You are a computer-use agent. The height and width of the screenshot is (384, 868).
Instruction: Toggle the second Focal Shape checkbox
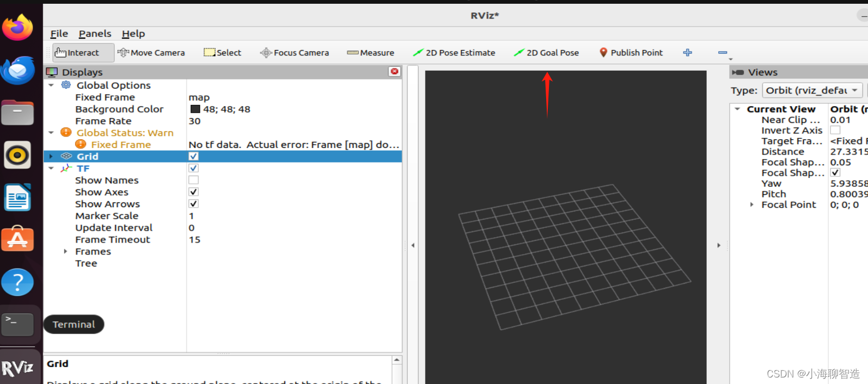[835, 172]
